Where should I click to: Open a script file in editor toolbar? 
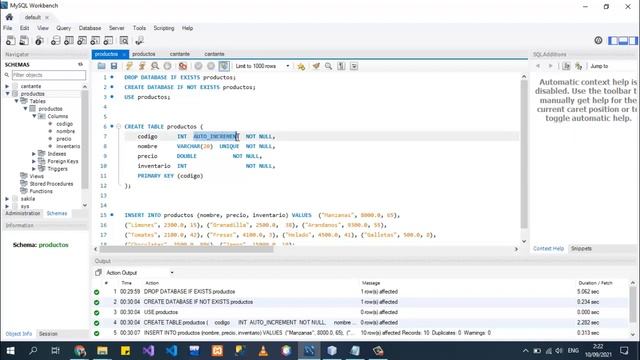(101, 66)
